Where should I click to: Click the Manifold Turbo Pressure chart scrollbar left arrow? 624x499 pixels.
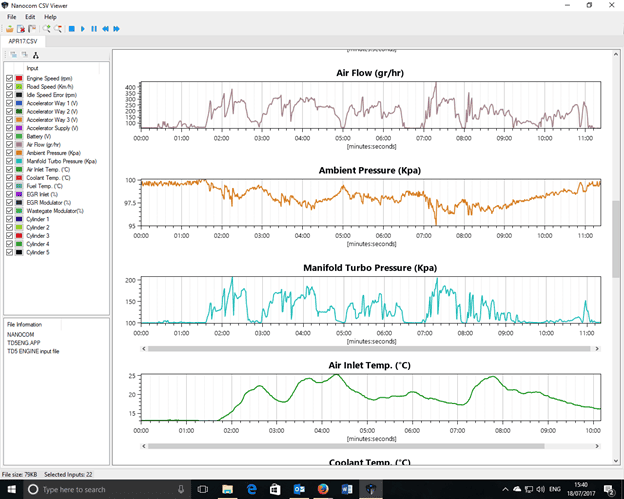coord(144,349)
